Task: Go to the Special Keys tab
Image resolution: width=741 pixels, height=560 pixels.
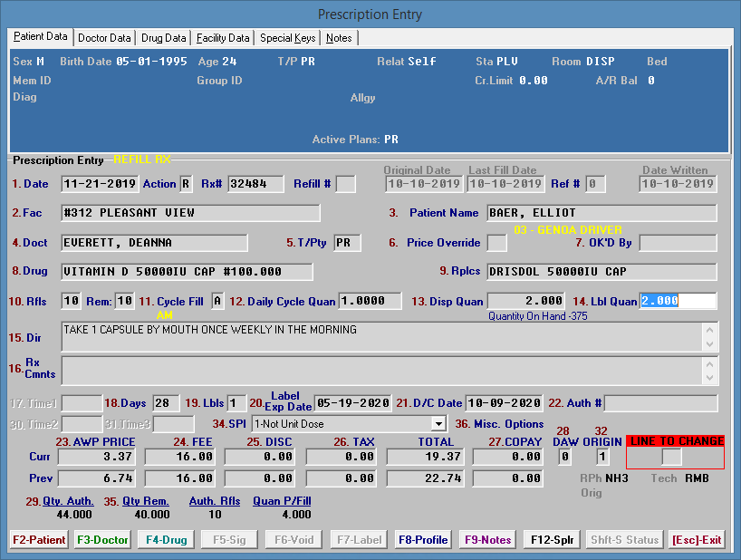Action: (287, 38)
